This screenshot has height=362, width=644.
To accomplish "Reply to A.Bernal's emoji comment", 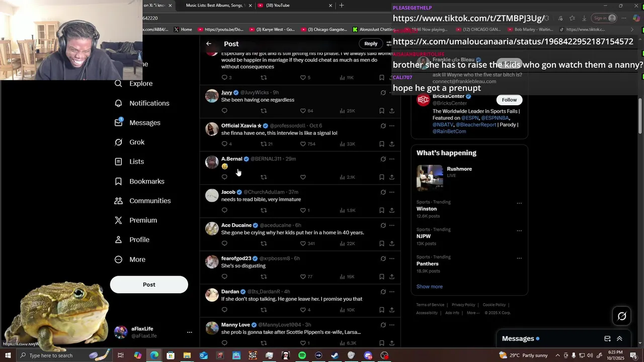I will point(224,177).
